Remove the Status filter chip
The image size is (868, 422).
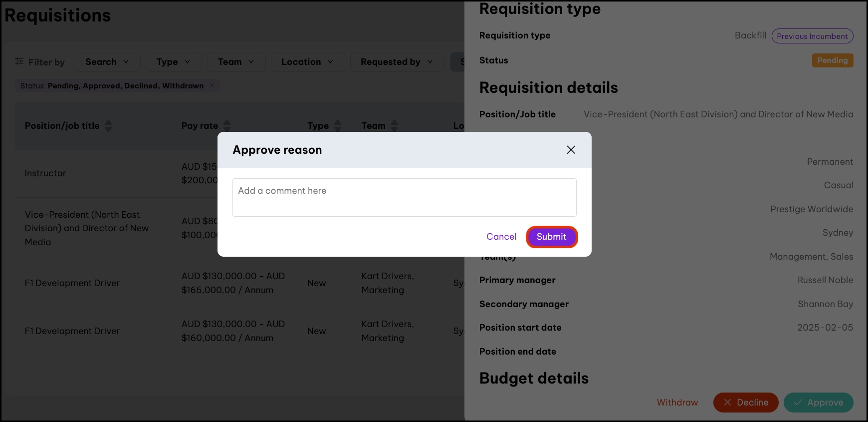pyautogui.click(x=212, y=85)
